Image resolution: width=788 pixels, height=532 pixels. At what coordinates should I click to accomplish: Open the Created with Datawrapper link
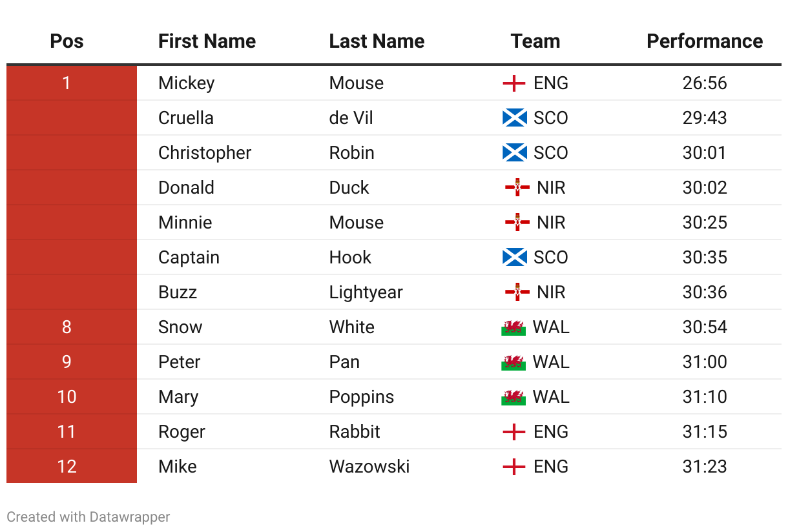pos(88,517)
